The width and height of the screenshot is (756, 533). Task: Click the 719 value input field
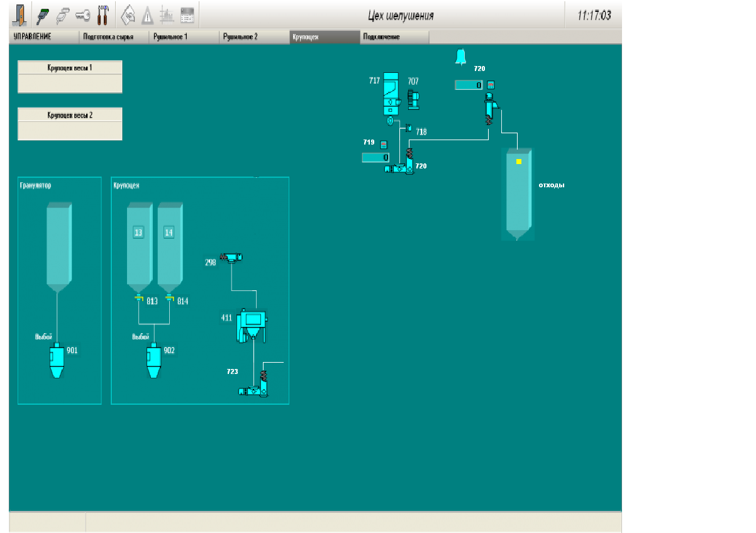[x=376, y=157]
